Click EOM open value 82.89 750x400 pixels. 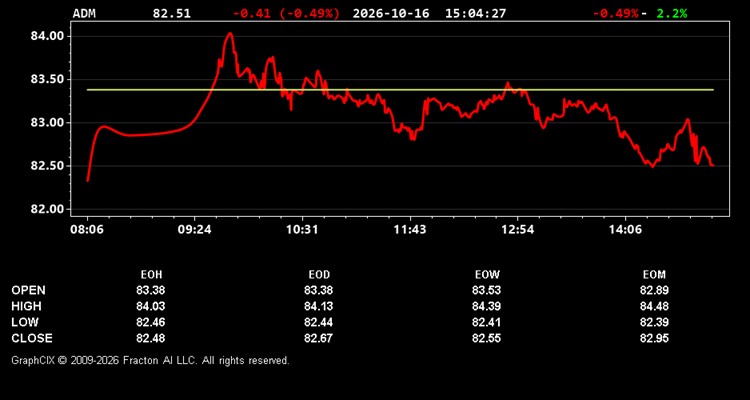point(654,290)
